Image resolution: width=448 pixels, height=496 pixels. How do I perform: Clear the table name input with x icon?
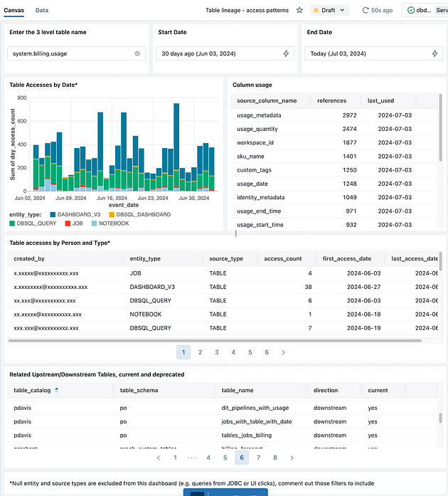pos(137,53)
